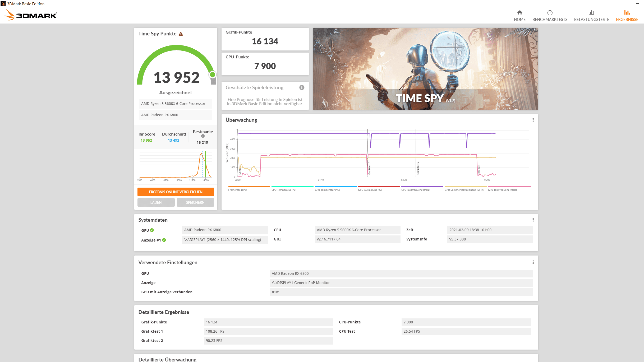Click the Time Spy artwork thumbnail
The image size is (644, 362).
425,69
